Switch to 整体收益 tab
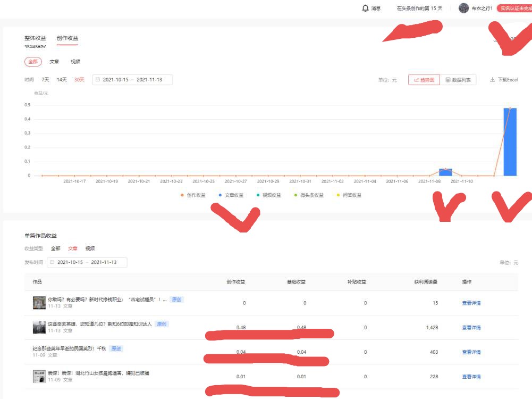 click(x=35, y=38)
